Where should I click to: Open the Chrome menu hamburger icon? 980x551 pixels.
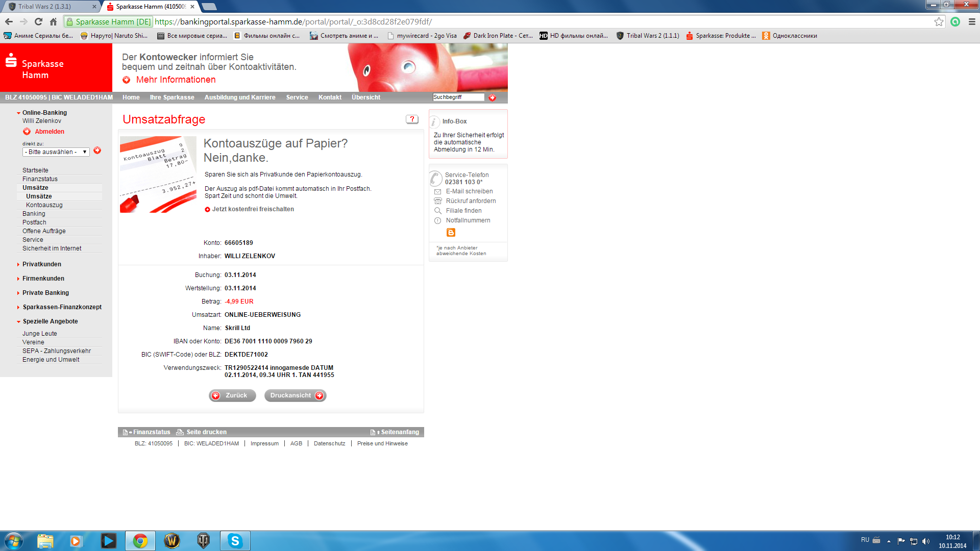pyautogui.click(x=972, y=21)
